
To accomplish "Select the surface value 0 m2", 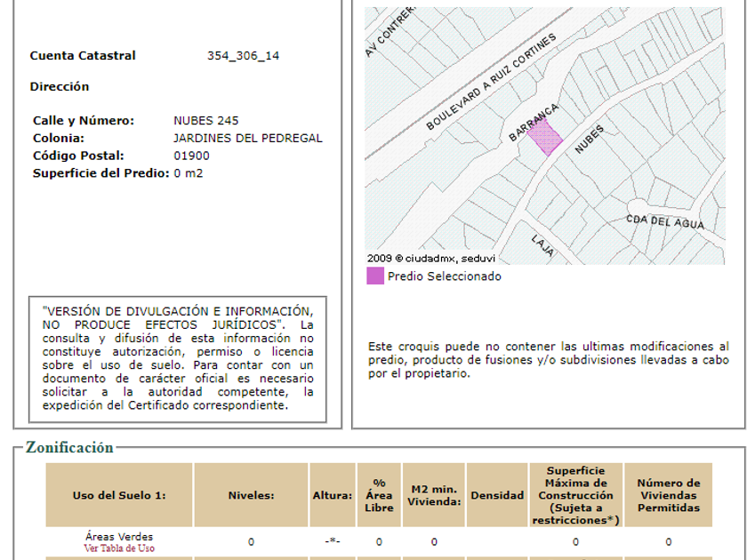I will tap(189, 173).
